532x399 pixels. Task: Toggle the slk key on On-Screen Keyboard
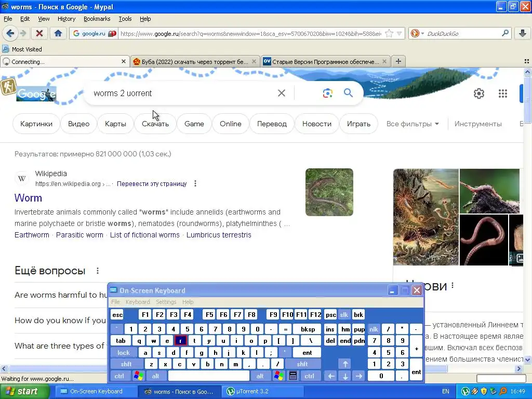click(x=344, y=315)
